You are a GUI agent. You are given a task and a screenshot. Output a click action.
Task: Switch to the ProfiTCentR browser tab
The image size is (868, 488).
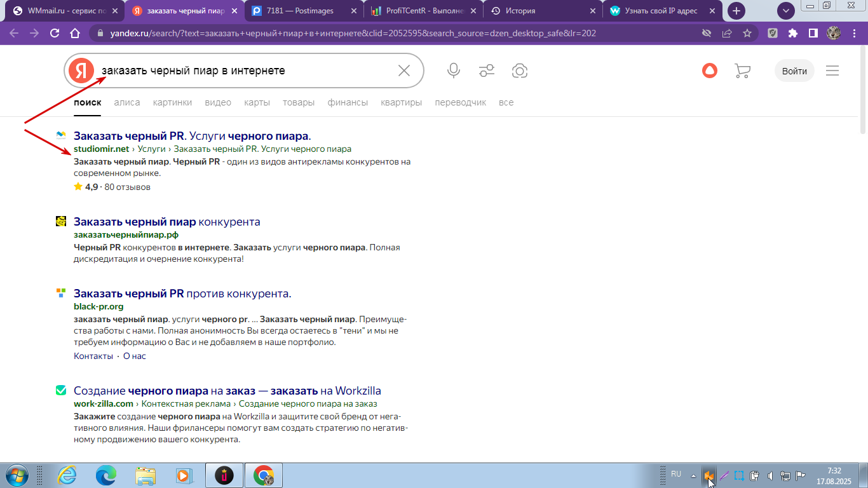(424, 11)
